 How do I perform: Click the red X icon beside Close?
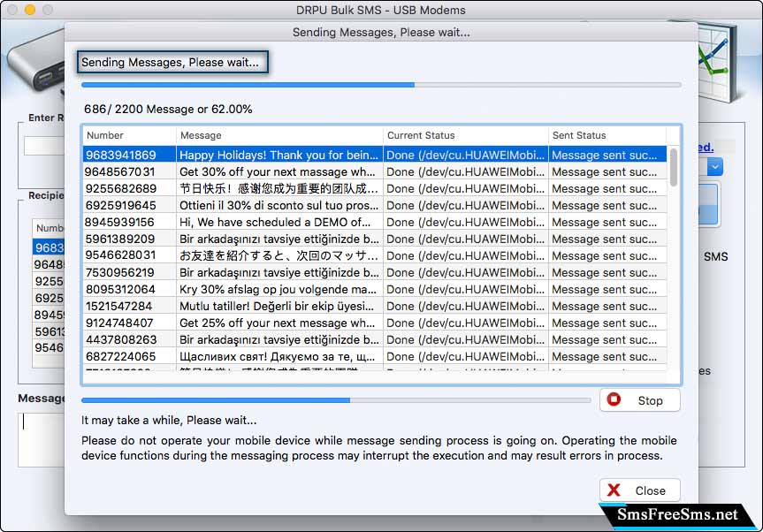click(614, 490)
